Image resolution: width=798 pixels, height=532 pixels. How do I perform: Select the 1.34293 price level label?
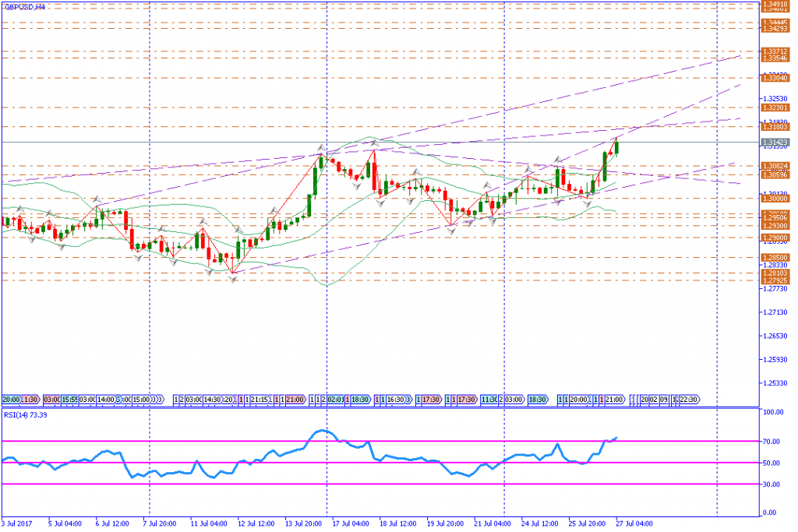click(x=775, y=29)
